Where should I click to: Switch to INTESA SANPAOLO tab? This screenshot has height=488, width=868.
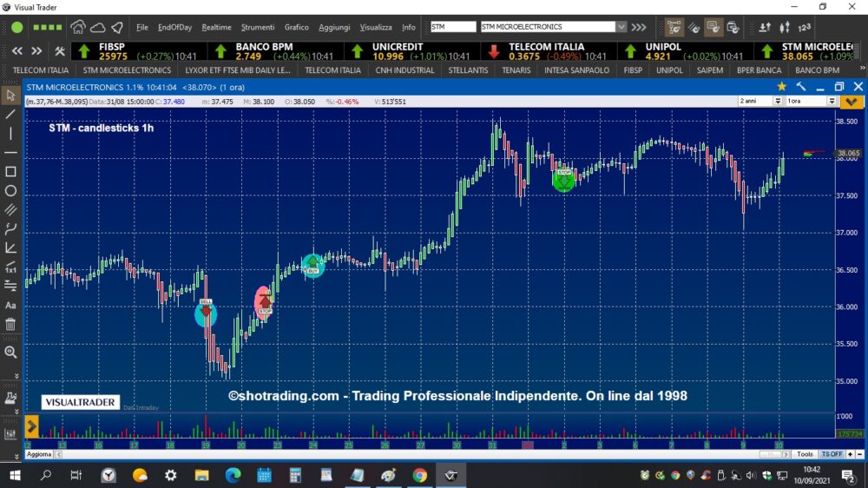(576, 70)
